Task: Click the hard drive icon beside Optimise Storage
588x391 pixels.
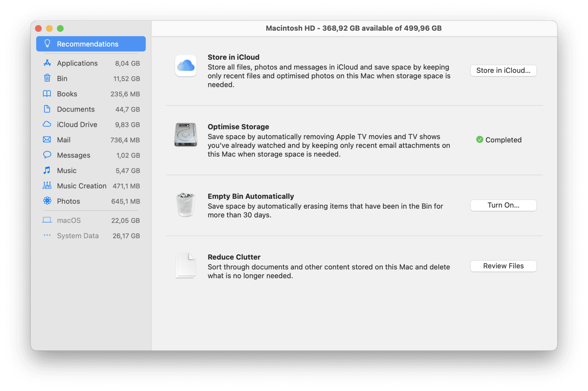Action: click(185, 135)
